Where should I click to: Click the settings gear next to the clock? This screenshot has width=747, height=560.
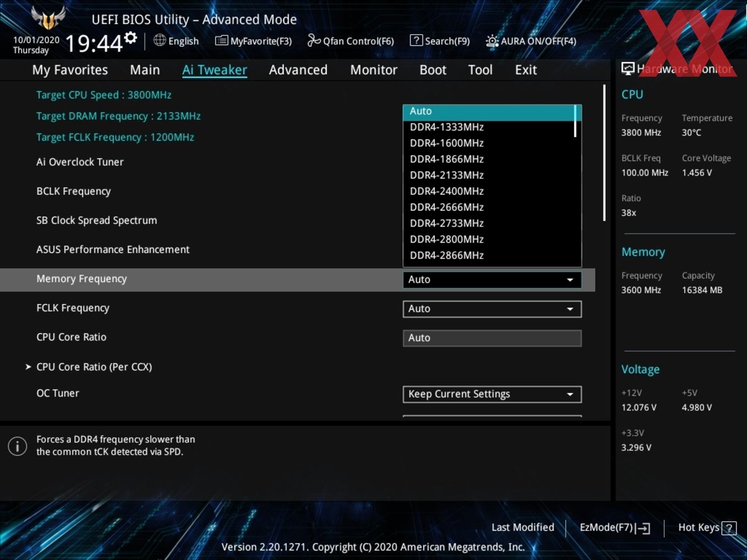pyautogui.click(x=130, y=38)
